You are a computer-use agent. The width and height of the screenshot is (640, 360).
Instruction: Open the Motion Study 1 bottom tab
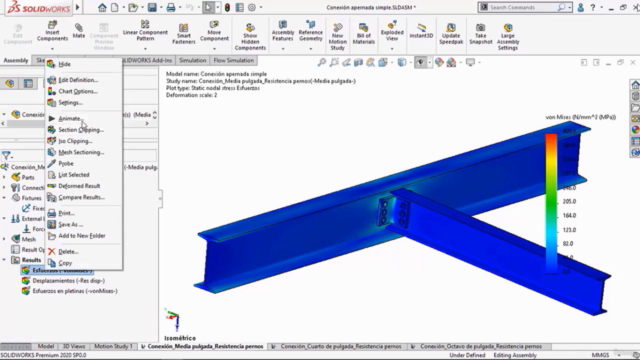[113, 346]
